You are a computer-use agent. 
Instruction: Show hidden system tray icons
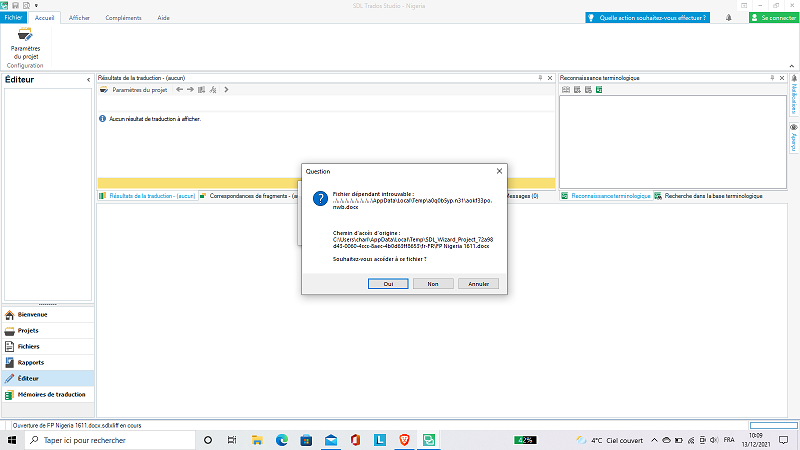(x=654, y=440)
